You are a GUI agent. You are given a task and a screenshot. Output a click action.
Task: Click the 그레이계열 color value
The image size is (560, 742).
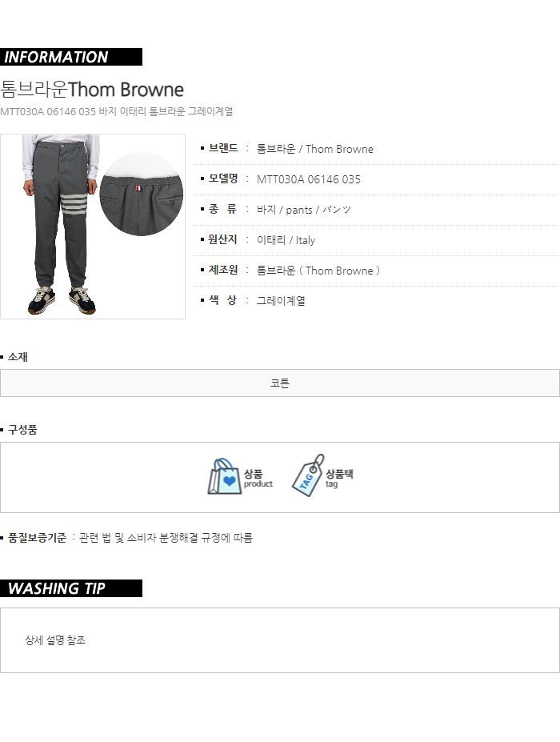[281, 300]
